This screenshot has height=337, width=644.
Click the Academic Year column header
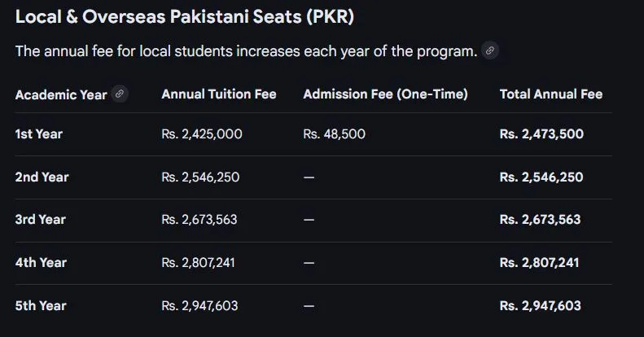61,94
